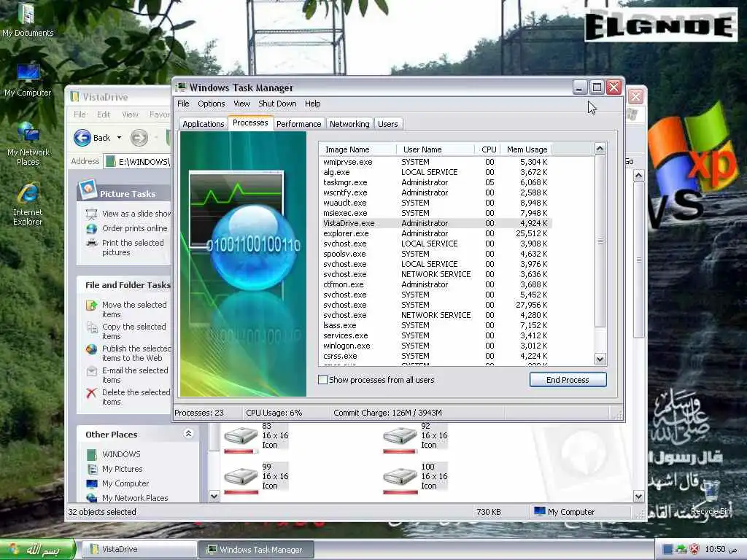The image size is (747, 560).
Task: Select the lsass.exe process row
Action: 436,325
